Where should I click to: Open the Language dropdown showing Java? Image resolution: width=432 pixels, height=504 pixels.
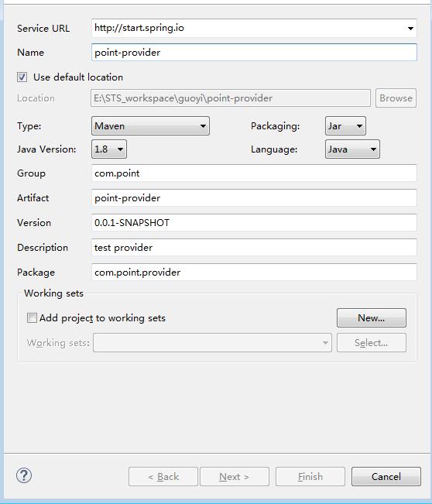click(x=352, y=149)
